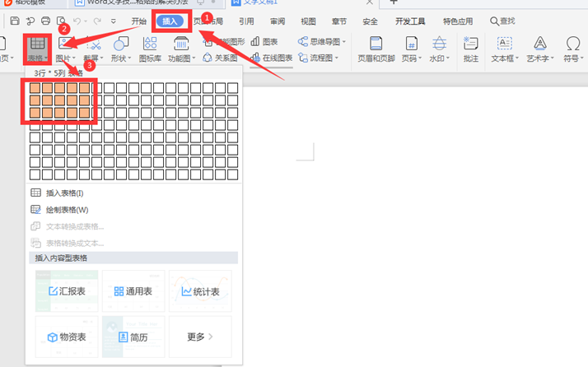Select the 物资表 table template
Screen dimensions: 588x367
67,337
